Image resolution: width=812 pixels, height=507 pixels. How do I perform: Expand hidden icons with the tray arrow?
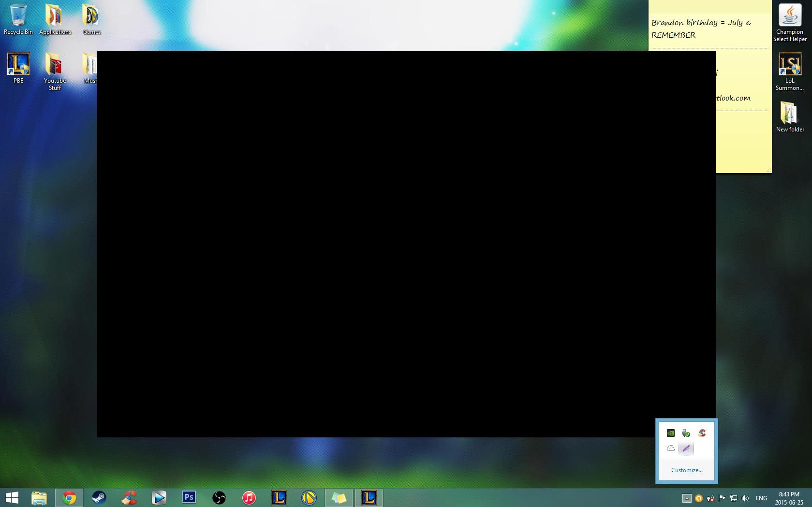[x=687, y=498]
